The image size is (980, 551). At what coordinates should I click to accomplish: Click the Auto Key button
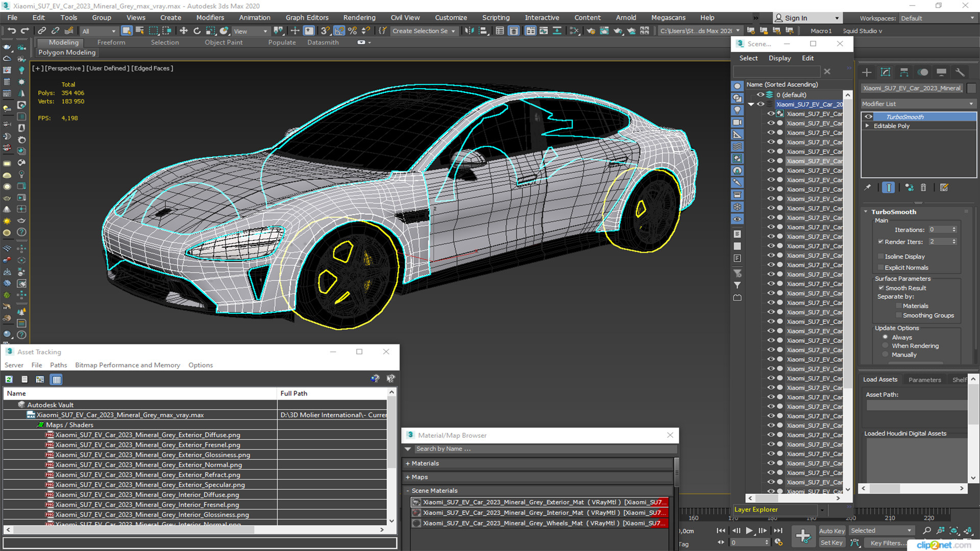(832, 531)
